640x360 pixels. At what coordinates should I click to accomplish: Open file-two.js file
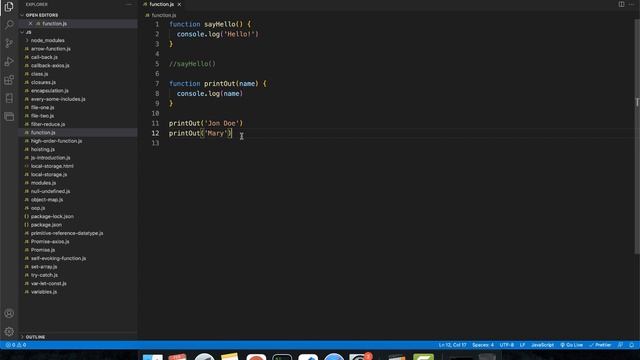click(x=42, y=116)
